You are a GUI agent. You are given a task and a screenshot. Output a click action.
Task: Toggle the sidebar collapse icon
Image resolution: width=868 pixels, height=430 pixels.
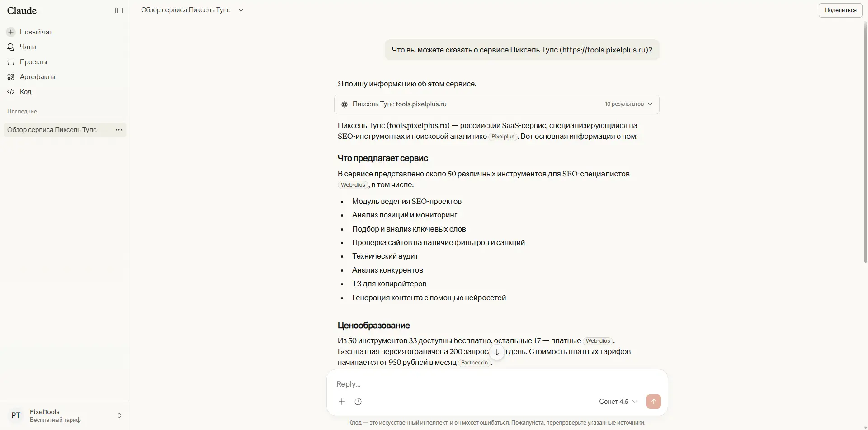click(x=119, y=10)
